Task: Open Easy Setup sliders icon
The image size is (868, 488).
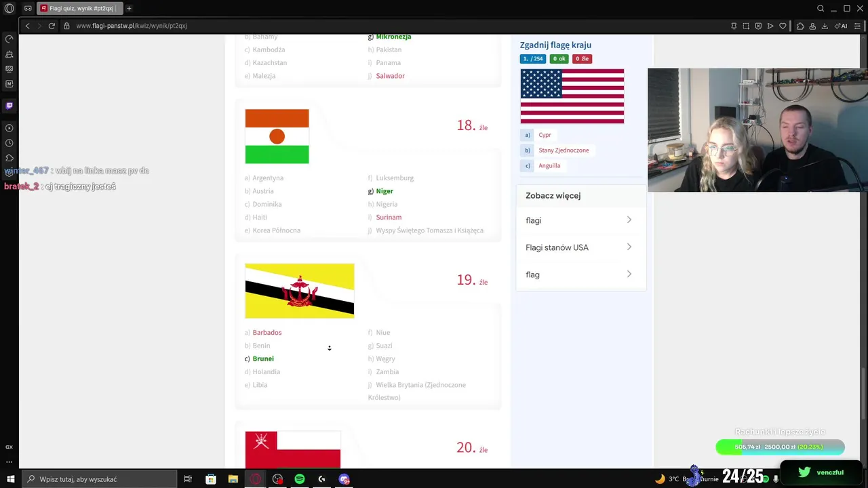Action: point(858,26)
